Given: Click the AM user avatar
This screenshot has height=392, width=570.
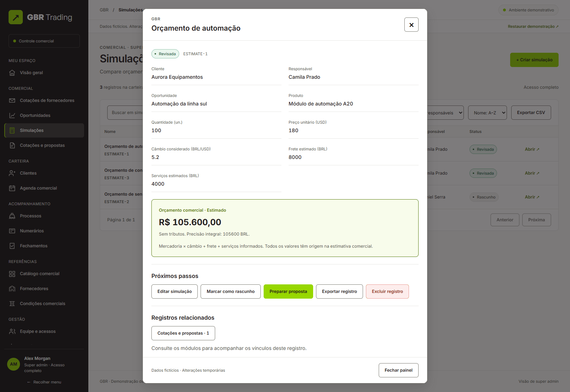Looking at the screenshot, I should click(x=14, y=364).
